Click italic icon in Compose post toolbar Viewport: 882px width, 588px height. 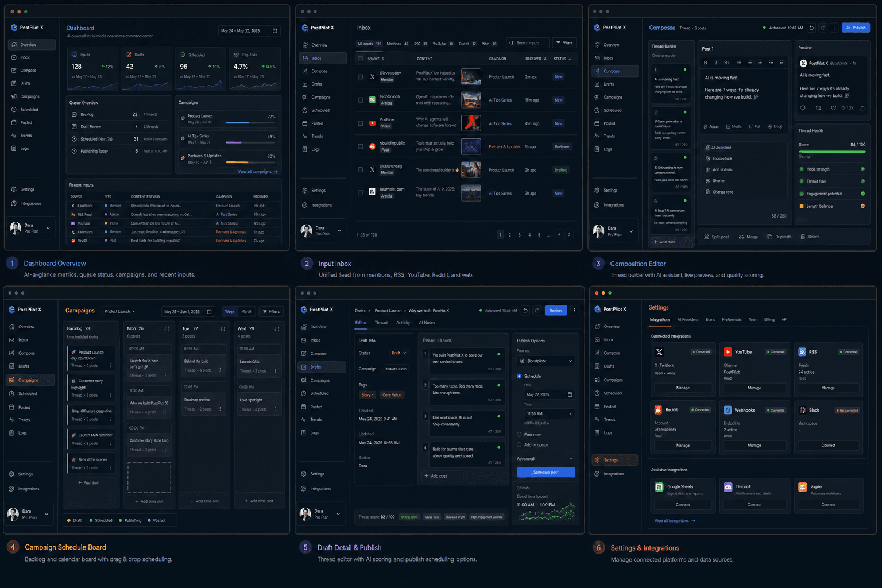(716, 63)
